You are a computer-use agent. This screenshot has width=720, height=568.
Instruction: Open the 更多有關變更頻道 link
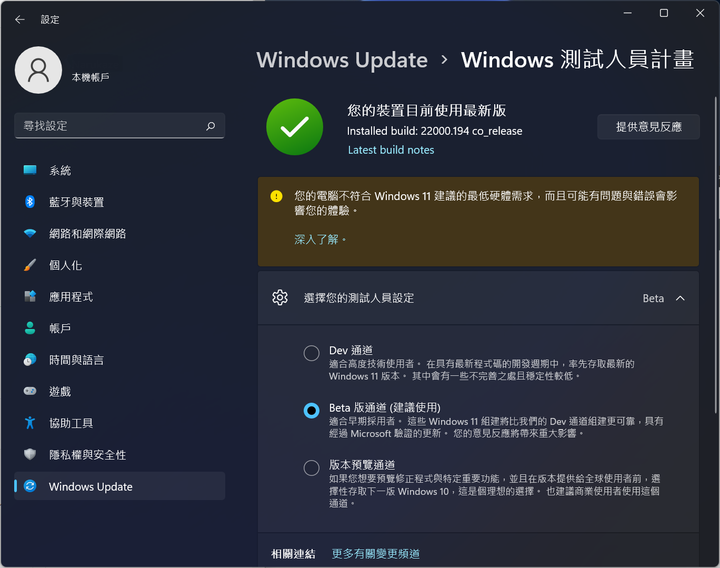click(x=376, y=554)
